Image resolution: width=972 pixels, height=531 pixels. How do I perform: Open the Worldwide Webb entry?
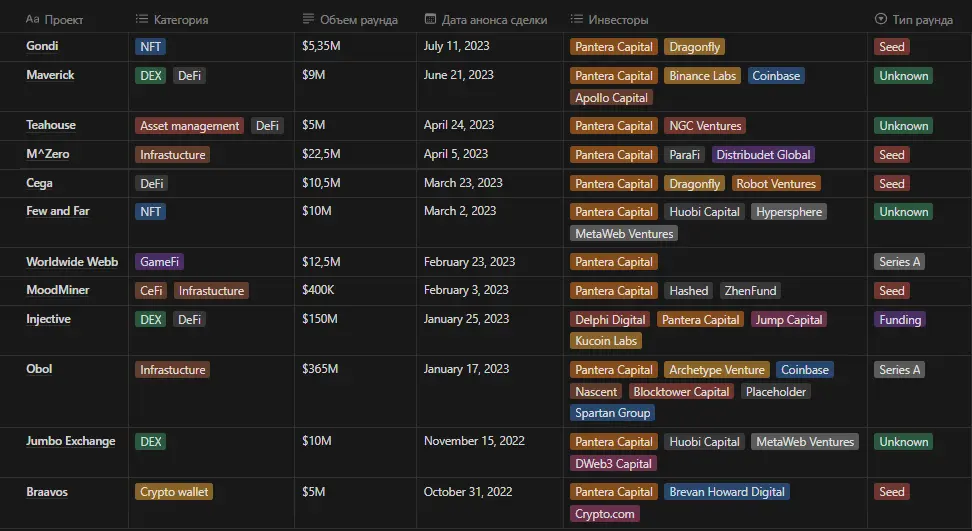pyautogui.click(x=72, y=262)
